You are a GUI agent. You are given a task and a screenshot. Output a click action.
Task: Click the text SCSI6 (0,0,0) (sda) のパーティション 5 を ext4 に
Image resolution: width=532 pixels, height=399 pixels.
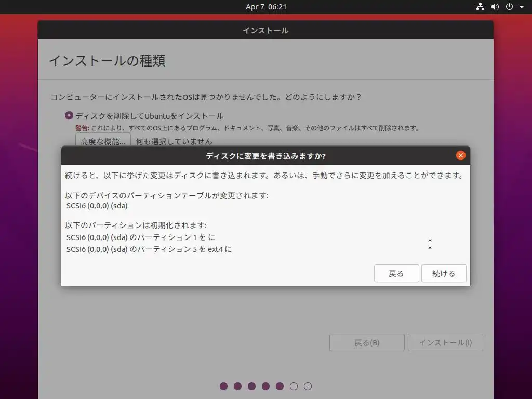click(149, 249)
